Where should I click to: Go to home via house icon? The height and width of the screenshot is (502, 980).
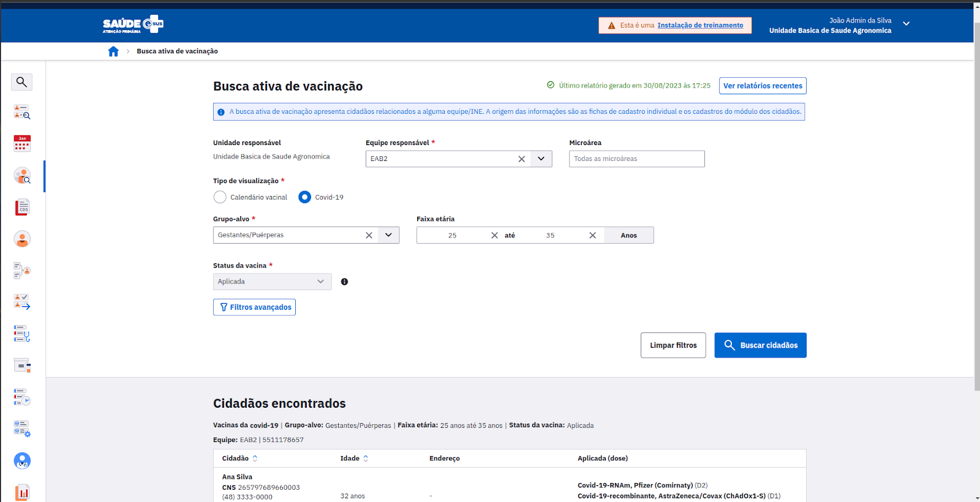[113, 51]
